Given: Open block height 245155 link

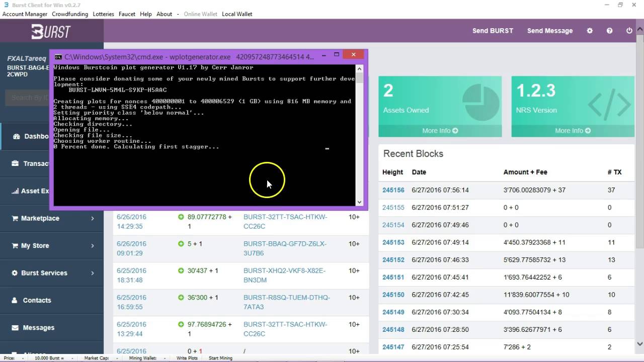Looking at the screenshot, I should tap(393, 207).
